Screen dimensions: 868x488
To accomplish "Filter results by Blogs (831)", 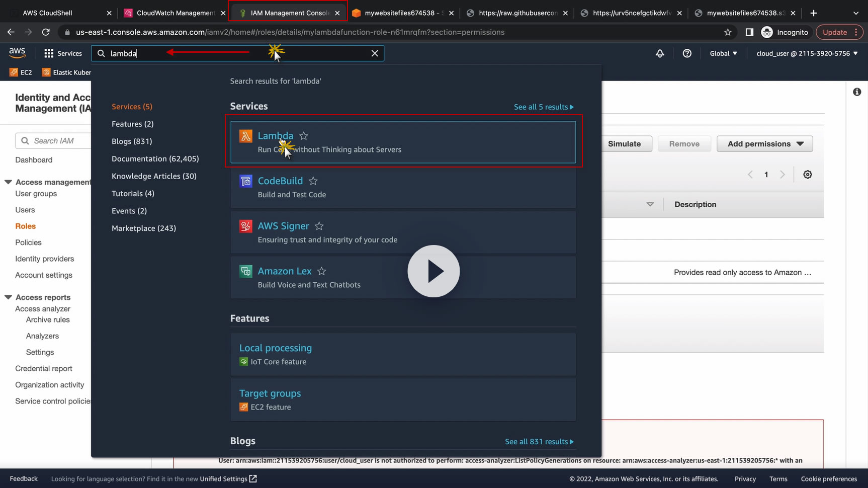I will (x=132, y=141).
